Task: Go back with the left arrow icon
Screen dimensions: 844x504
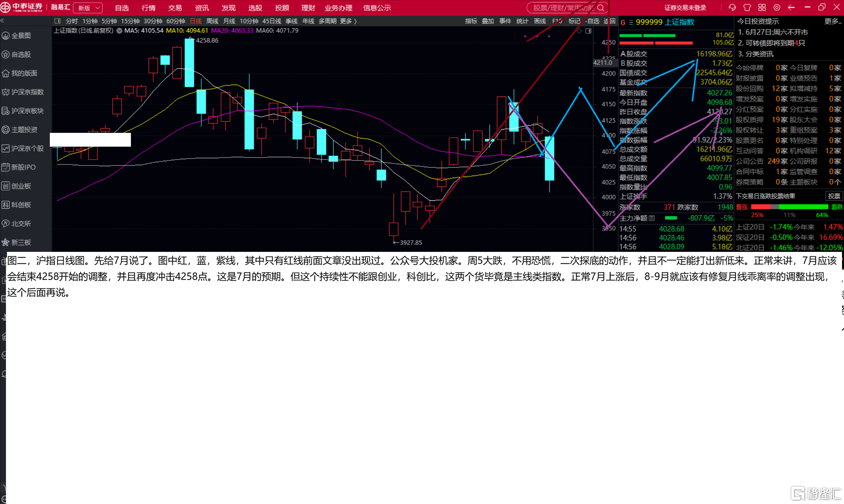Action: point(791,8)
